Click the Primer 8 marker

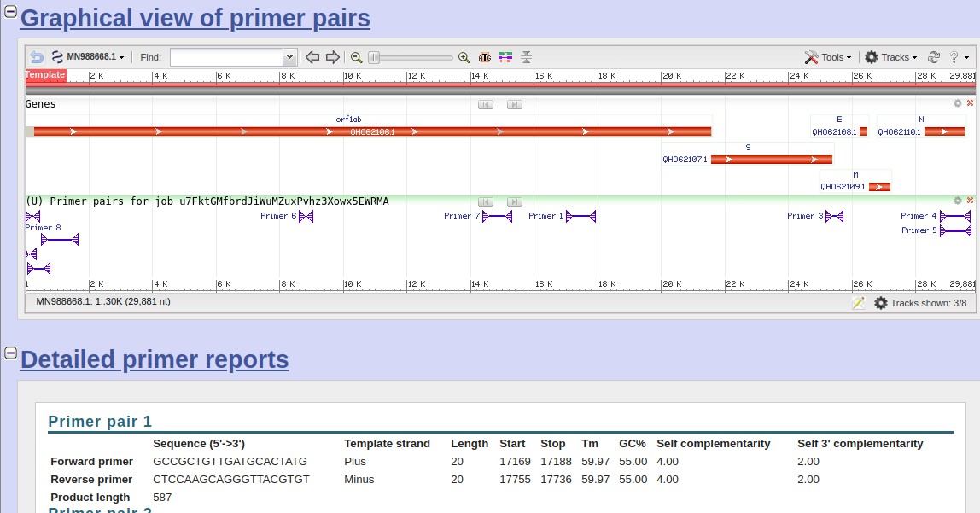60,239
